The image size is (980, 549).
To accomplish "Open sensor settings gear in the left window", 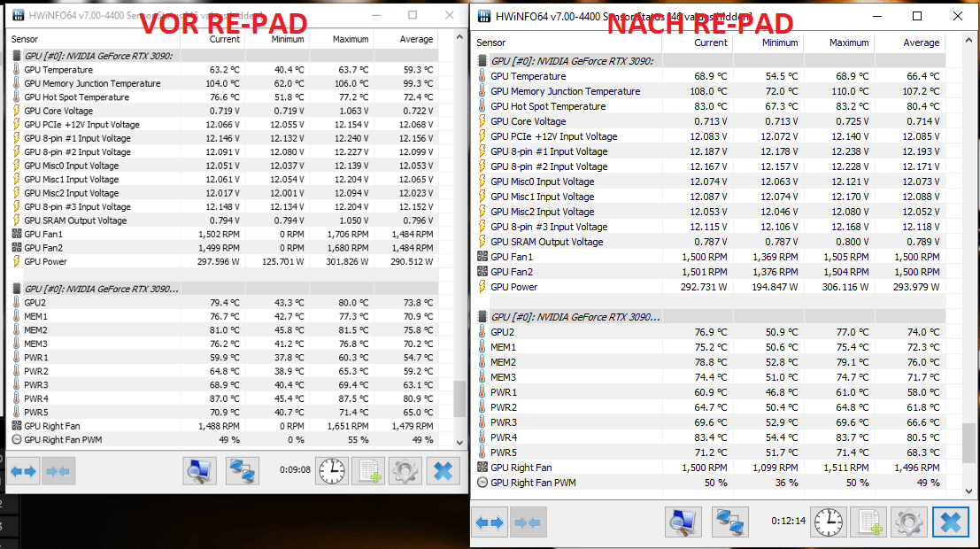I will [x=405, y=471].
